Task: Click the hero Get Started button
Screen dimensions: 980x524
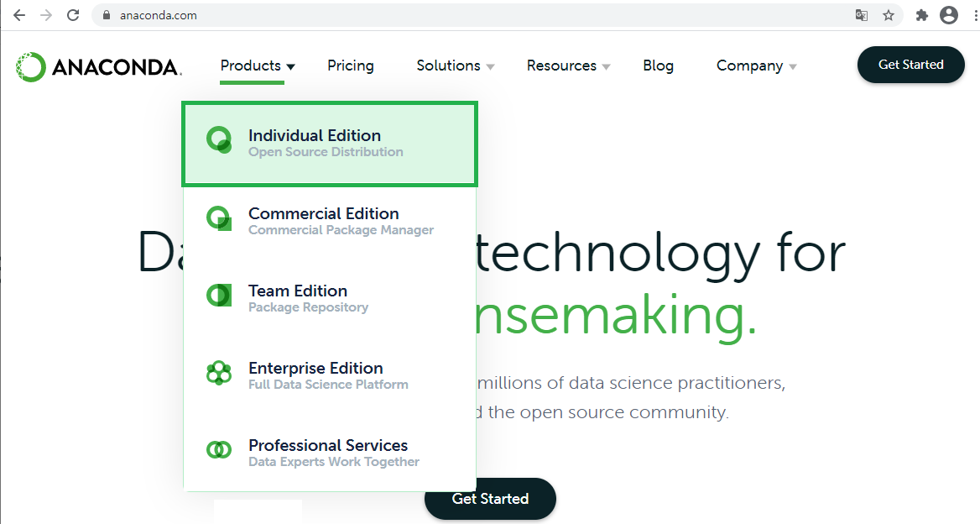Action: tap(490, 498)
